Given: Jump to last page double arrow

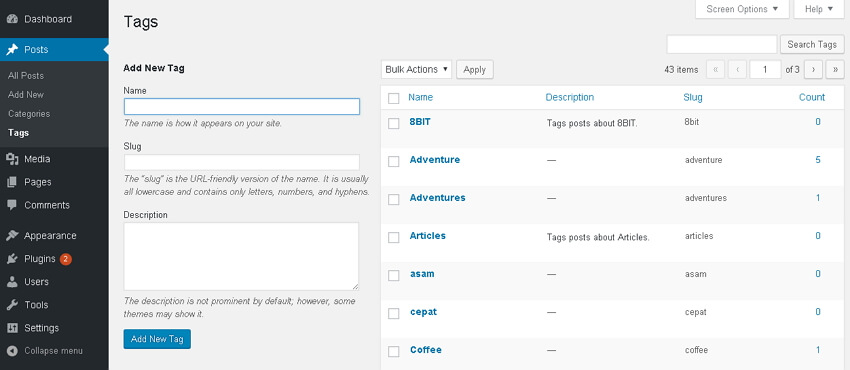Looking at the screenshot, I should [835, 69].
